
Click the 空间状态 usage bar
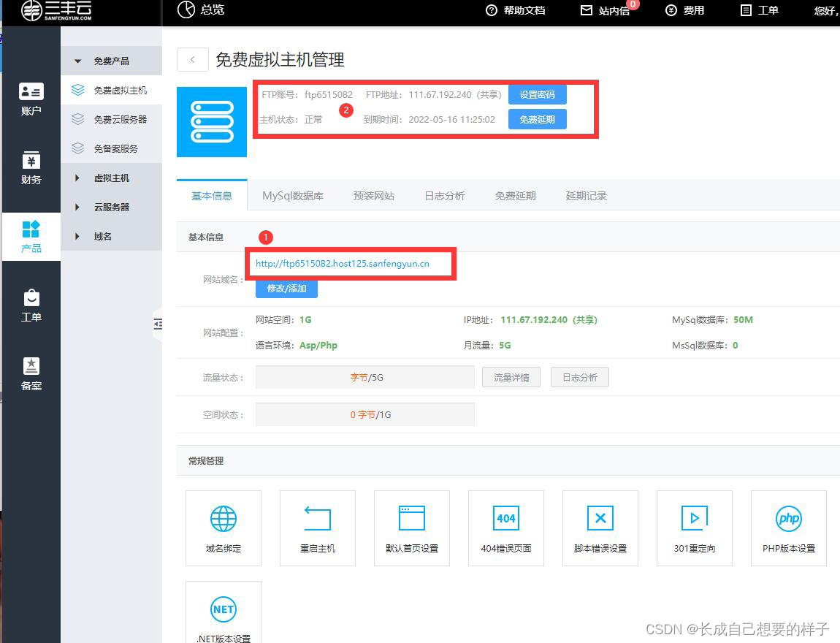[364, 414]
